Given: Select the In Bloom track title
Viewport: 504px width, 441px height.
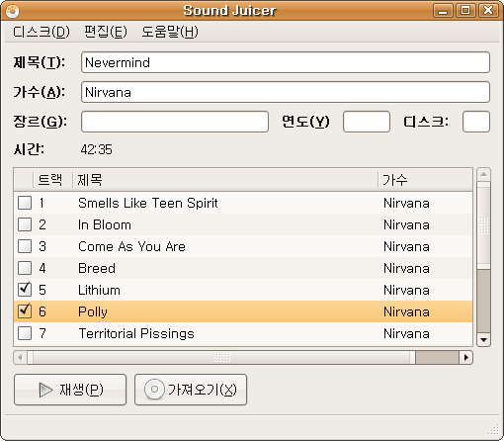Looking at the screenshot, I should [x=105, y=224].
